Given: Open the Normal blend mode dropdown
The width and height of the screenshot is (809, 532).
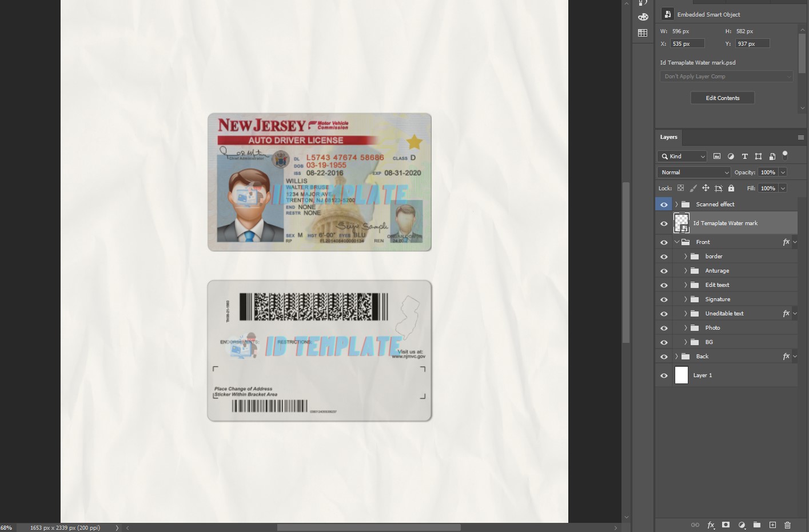Looking at the screenshot, I should (694, 172).
